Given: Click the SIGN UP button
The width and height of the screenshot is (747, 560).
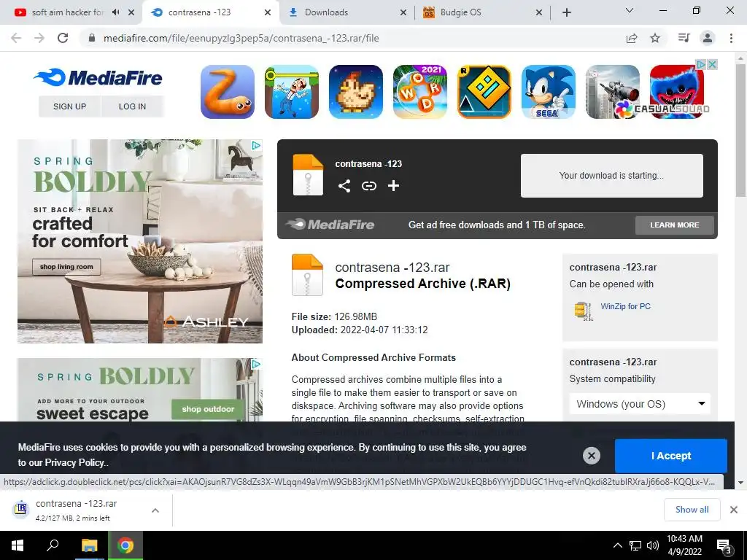Looking at the screenshot, I should pos(69,106).
